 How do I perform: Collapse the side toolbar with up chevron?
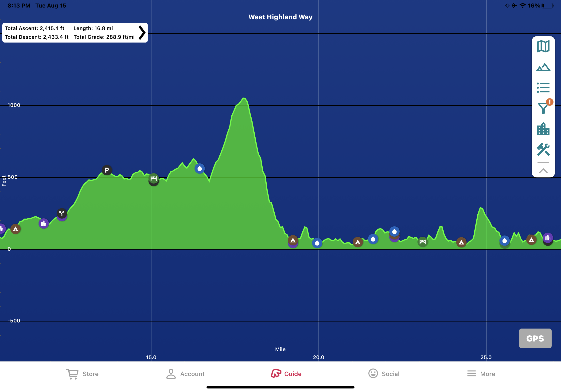coord(543,171)
